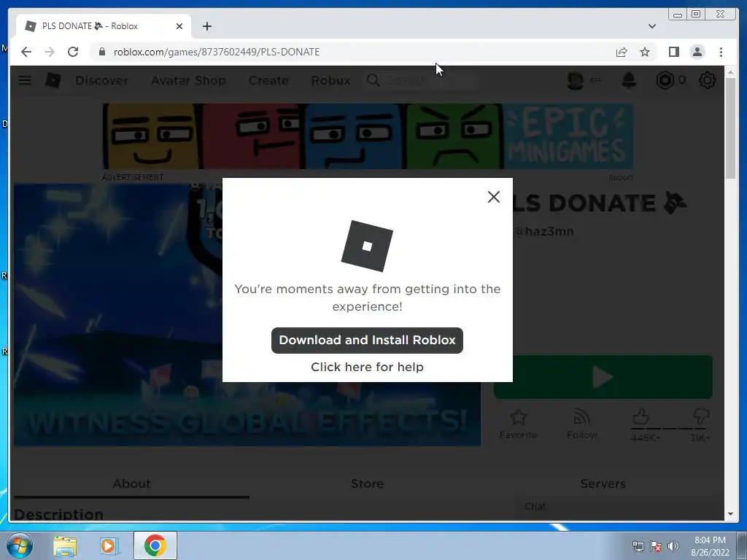Favorite the game with star icon

tap(519, 418)
